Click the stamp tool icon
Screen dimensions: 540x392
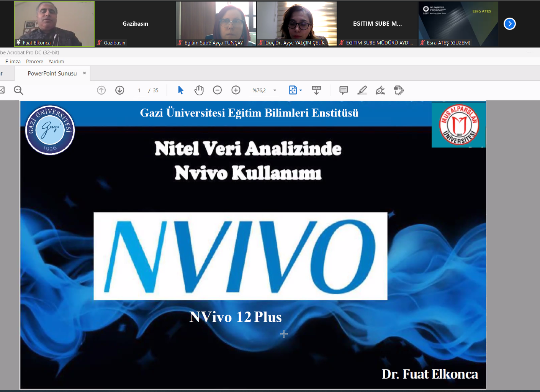click(399, 90)
